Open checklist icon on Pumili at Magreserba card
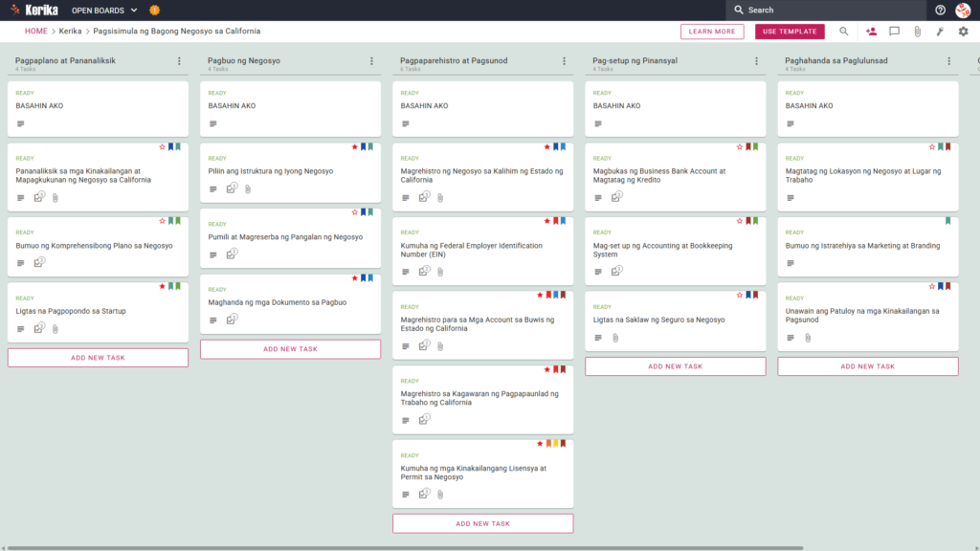 (x=232, y=253)
